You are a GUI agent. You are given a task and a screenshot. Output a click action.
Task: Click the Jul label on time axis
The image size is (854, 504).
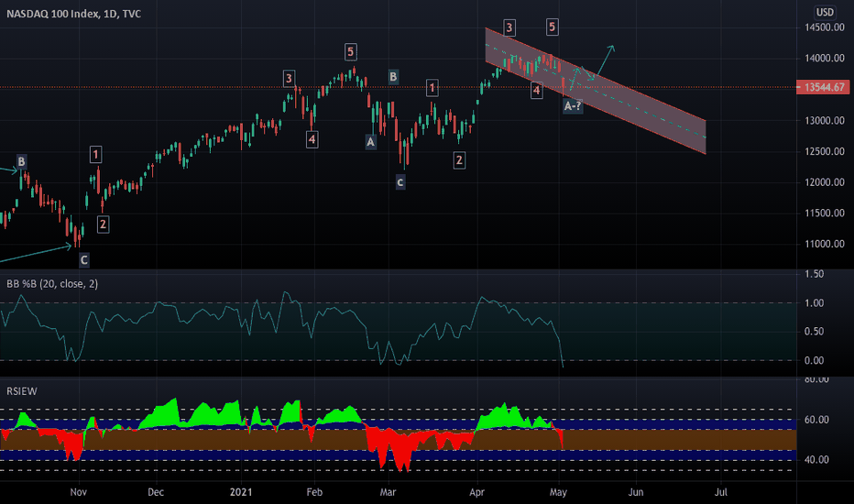point(720,492)
